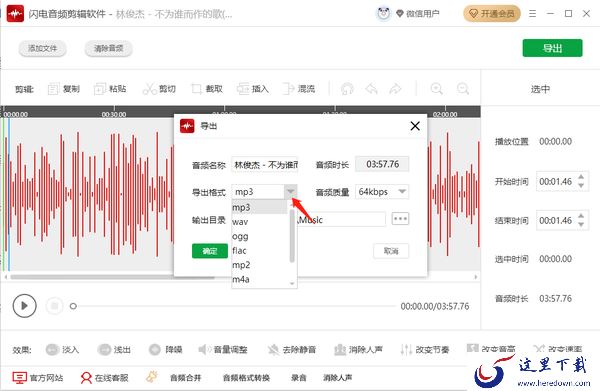Select mp2 from format list
600x391 pixels.
pyautogui.click(x=260, y=265)
